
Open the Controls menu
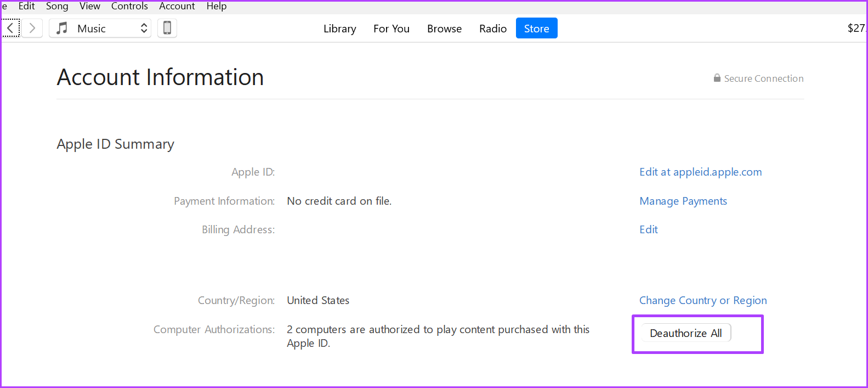point(129,6)
